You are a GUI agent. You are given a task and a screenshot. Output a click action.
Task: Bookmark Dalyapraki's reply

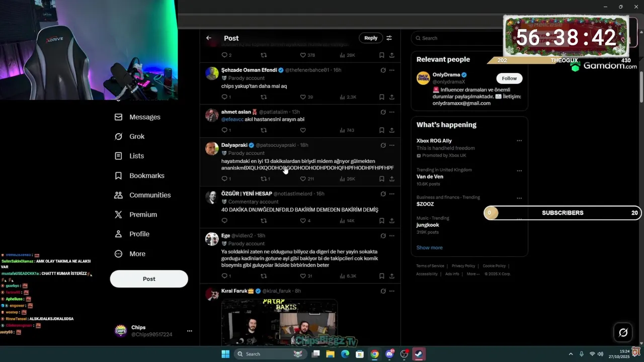coord(382,179)
